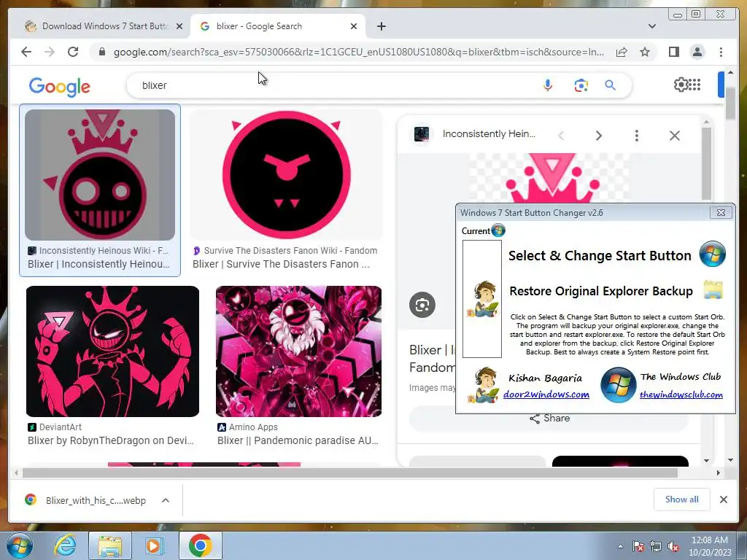Expand the Blixer webp download options arrow
This screenshot has height=560, width=747.
click(166, 500)
